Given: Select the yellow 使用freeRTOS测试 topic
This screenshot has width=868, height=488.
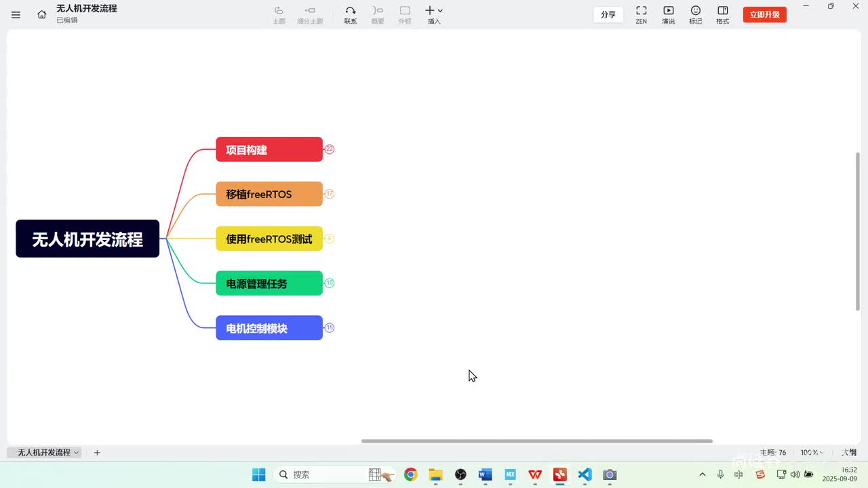Looking at the screenshot, I should 269,239.
